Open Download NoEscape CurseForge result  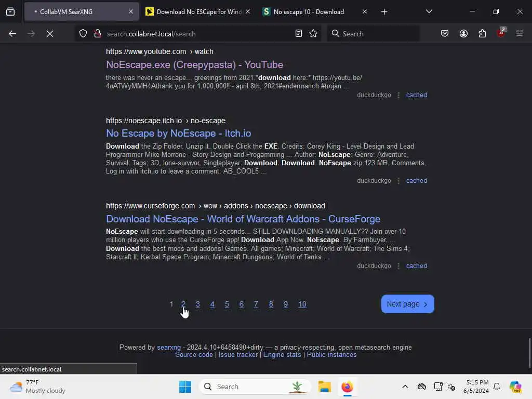(x=243, y=219)
